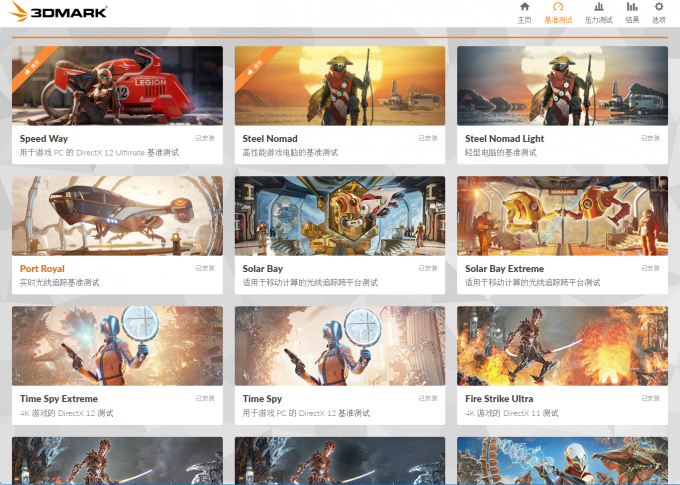The width and height of the screenshot is (680, 485).
Task: Click the Solar Bay title
Action: 262,269
